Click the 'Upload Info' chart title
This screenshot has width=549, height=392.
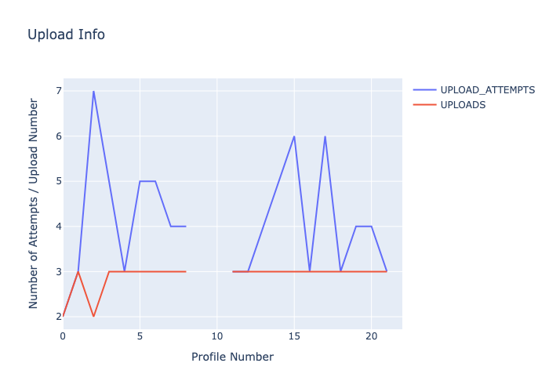point(66,34)
